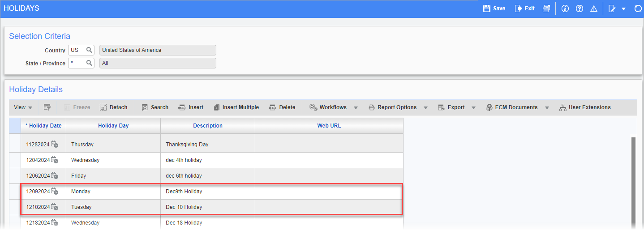Click the warning triangle icon

point(594,9)
